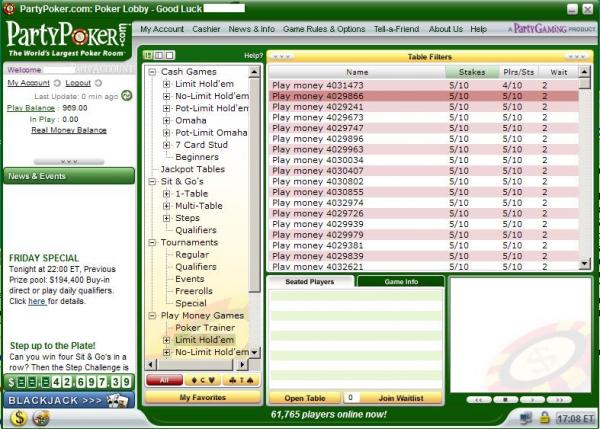
Task: Expand the 7 Card Stud node
Action: (x=166, y=145)
